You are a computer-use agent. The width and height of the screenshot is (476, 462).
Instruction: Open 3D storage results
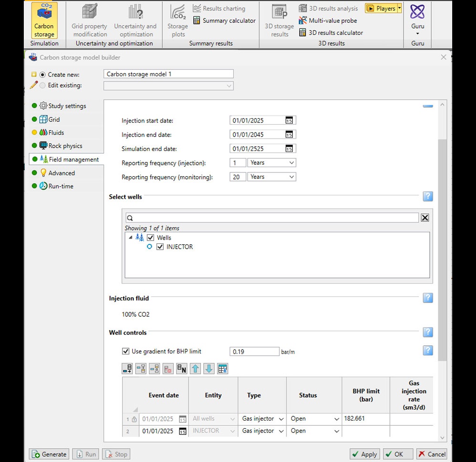point(279,20)
